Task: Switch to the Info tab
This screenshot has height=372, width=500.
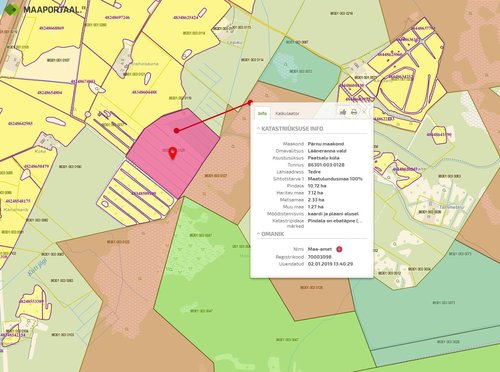Action: coord(262,113)
